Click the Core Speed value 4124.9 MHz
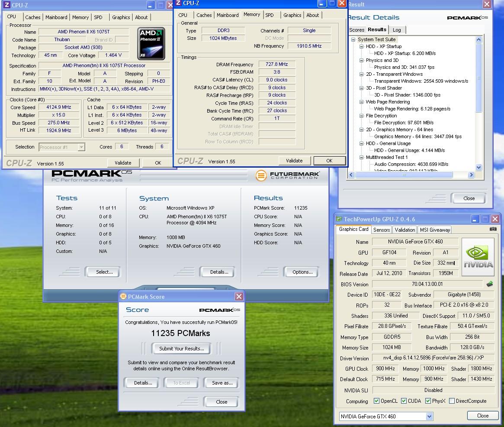Image resolution: width=504 pixels, height=427 pixels. (58, 107)
